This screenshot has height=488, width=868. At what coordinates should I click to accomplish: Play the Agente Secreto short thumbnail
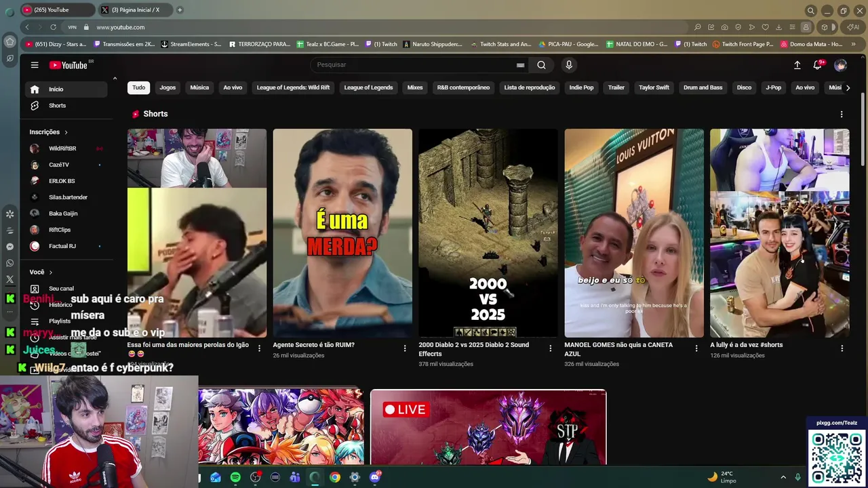(x=342, y=233)
